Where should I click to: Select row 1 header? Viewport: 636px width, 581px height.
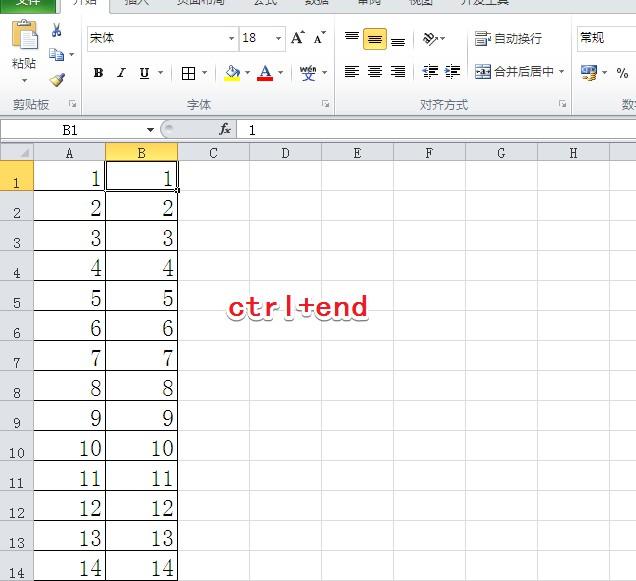click(x=17, y=176)
